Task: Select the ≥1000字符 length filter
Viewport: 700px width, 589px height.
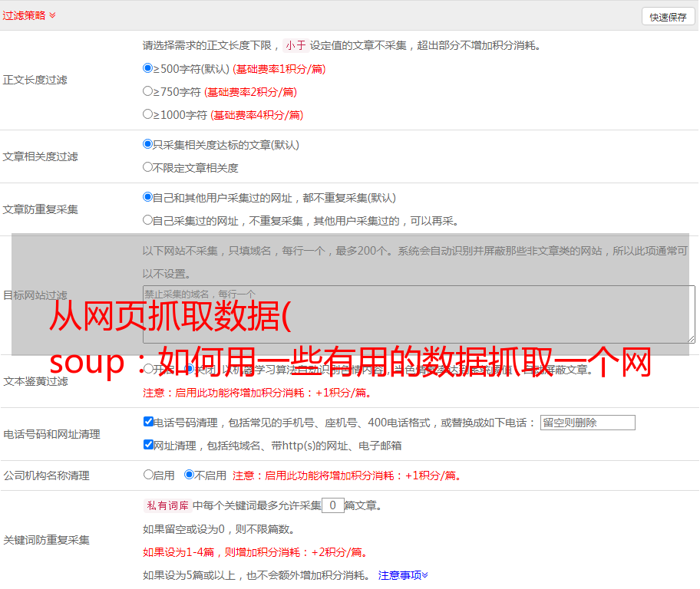Action: click(148, 114)
